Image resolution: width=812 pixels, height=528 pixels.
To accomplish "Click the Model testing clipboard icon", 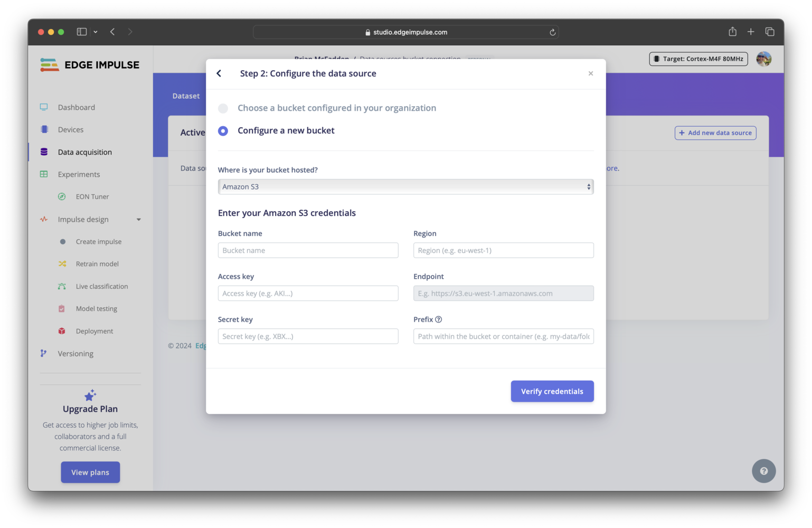I will pos(62,309).
